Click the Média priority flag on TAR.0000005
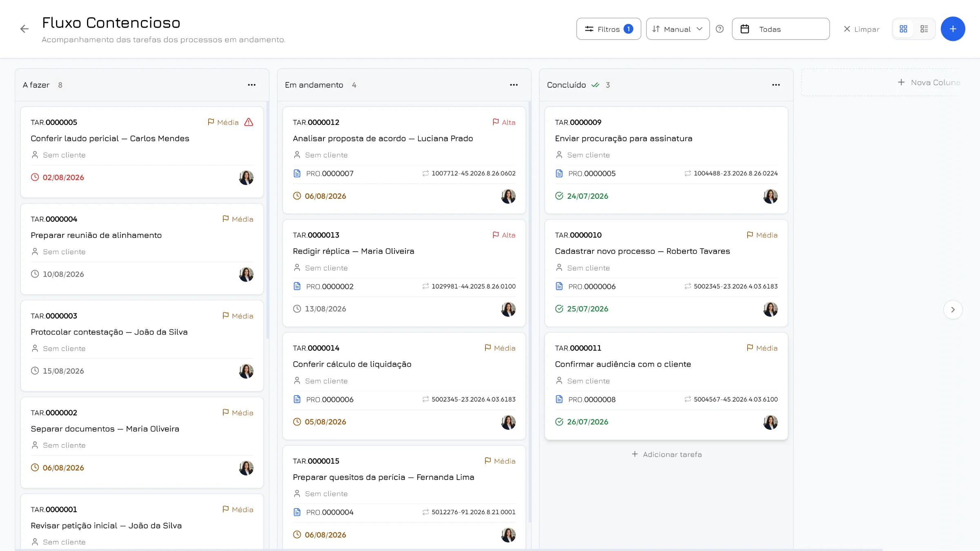980x551 pixels. [x=223, y=122]
